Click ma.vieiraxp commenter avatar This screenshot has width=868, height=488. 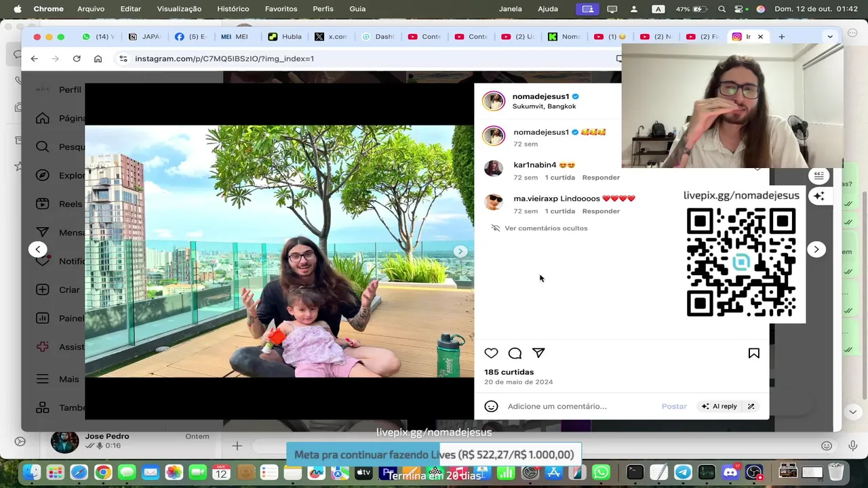point(494,202)
